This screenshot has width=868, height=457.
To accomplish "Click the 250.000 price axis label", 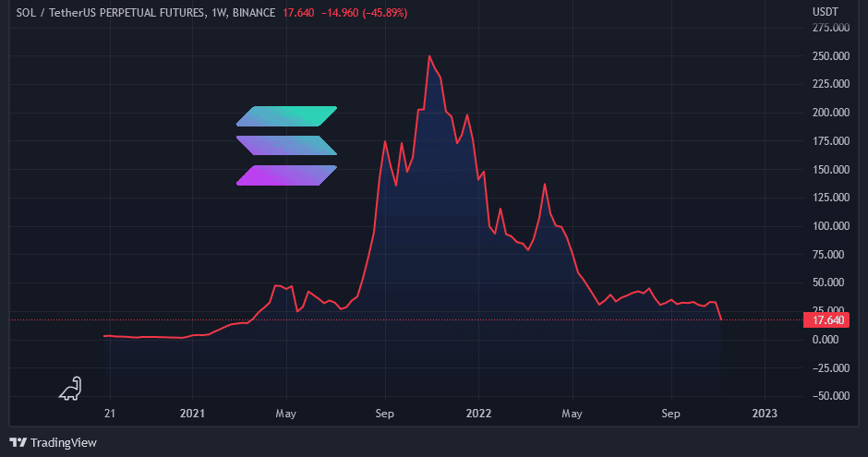I will pyautogui.click(x=829, y=56).
